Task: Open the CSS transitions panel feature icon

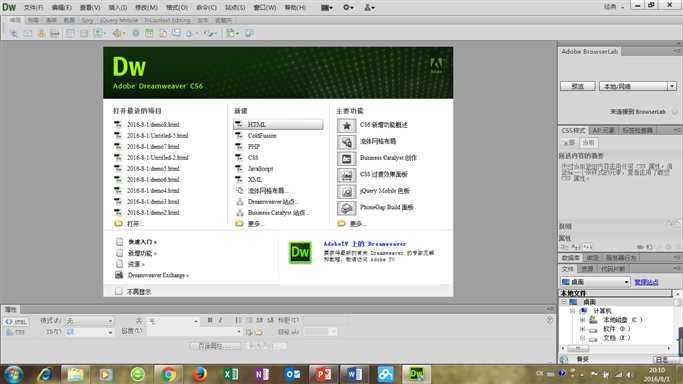Action: [x=347, y=175]
